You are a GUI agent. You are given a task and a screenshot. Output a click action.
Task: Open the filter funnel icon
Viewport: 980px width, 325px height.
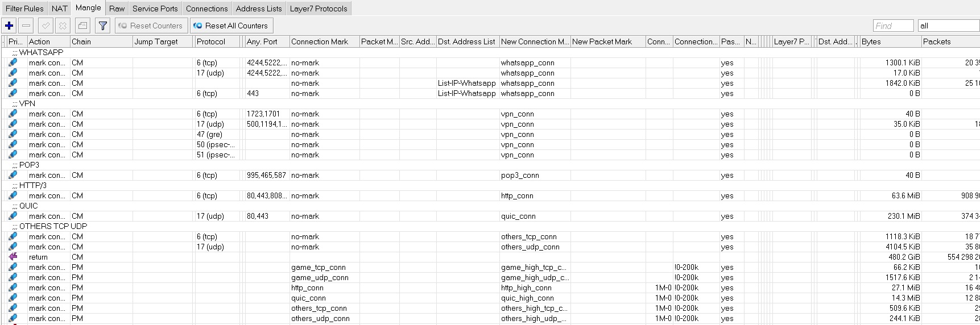point(102,26)
